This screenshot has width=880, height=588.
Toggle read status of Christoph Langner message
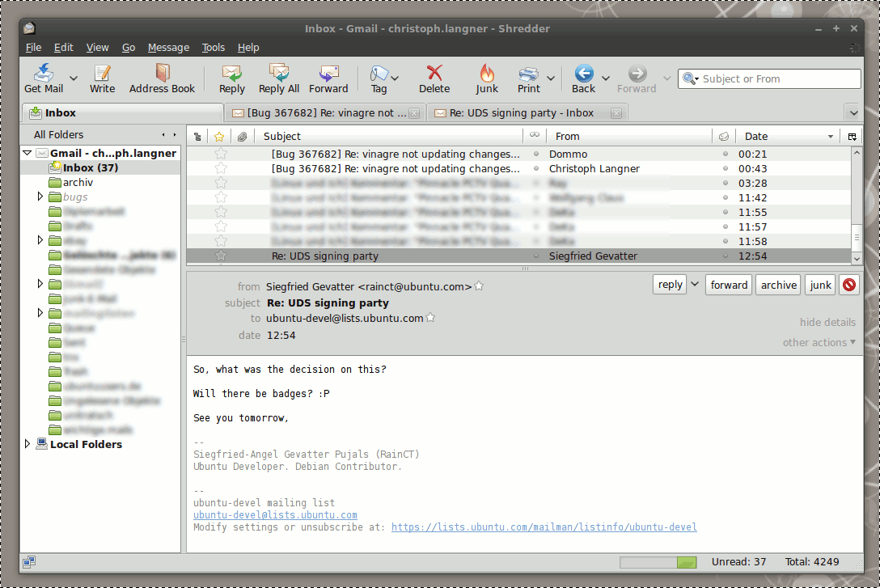[536, 168]
